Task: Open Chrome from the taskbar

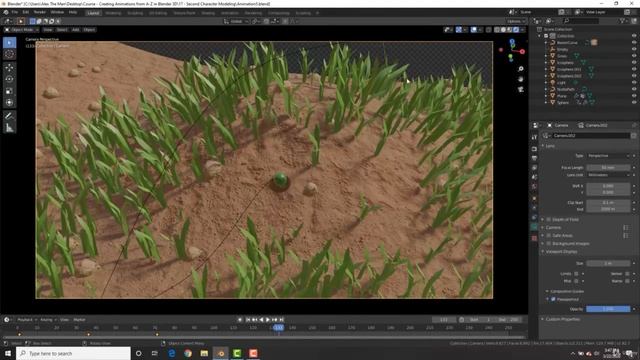Action: [x=188, y=353]
